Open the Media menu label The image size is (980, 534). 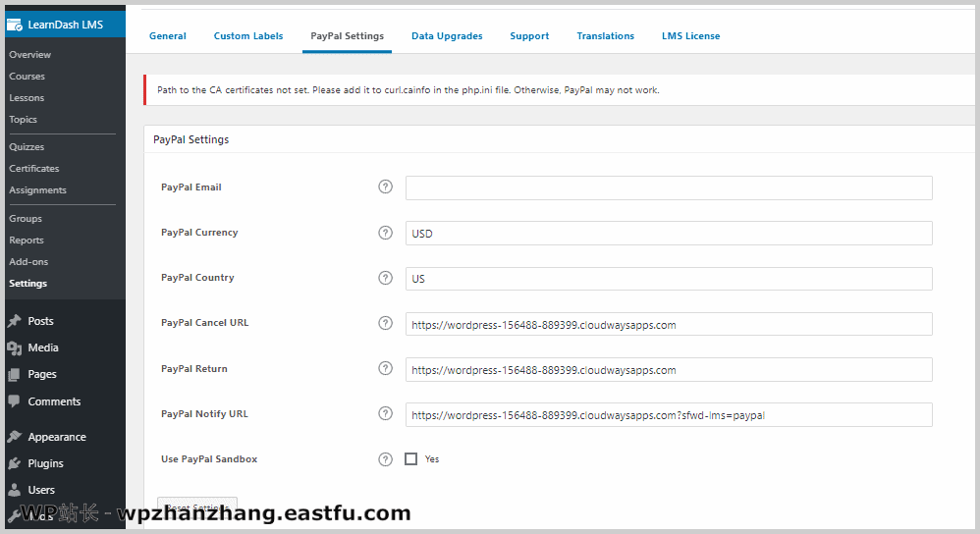tap(43, 347)
